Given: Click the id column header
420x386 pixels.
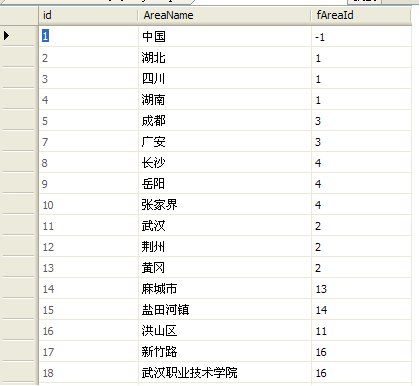Looking at the screenshot, I should pyautogui.click(x=88, y=15).
